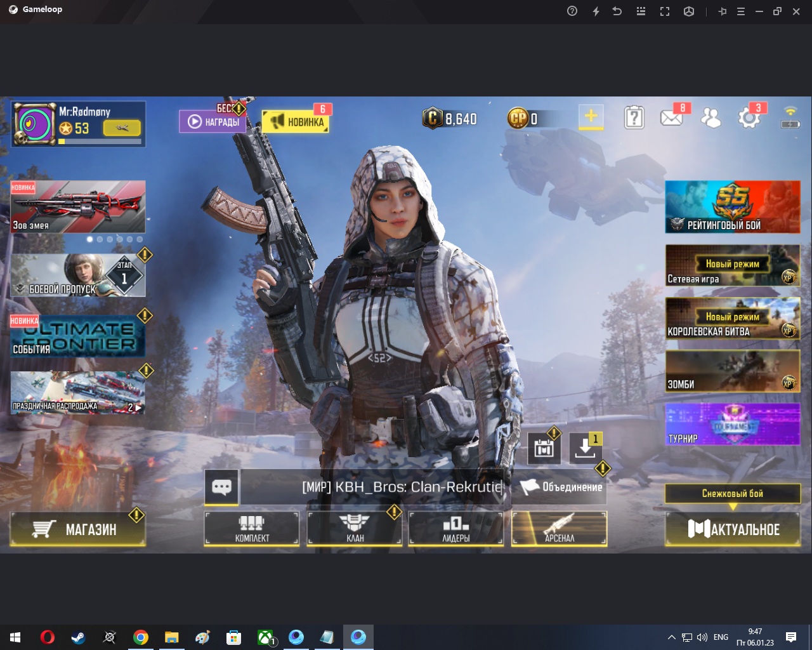Click the АКТУАЛЬНОЕ start button

(x=733, y=528)
